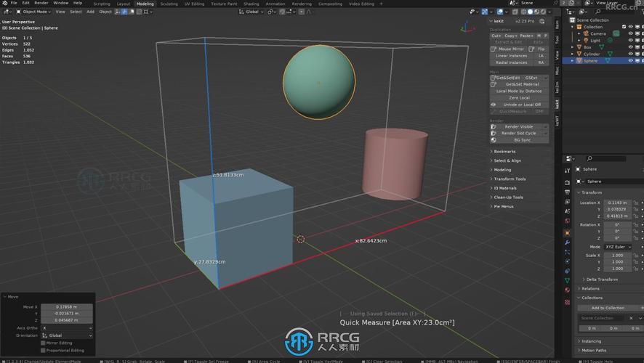The height and width of the screenshot is (363, 644).
Task: Open the Output properties tab icon
Action: click(567, 192)
